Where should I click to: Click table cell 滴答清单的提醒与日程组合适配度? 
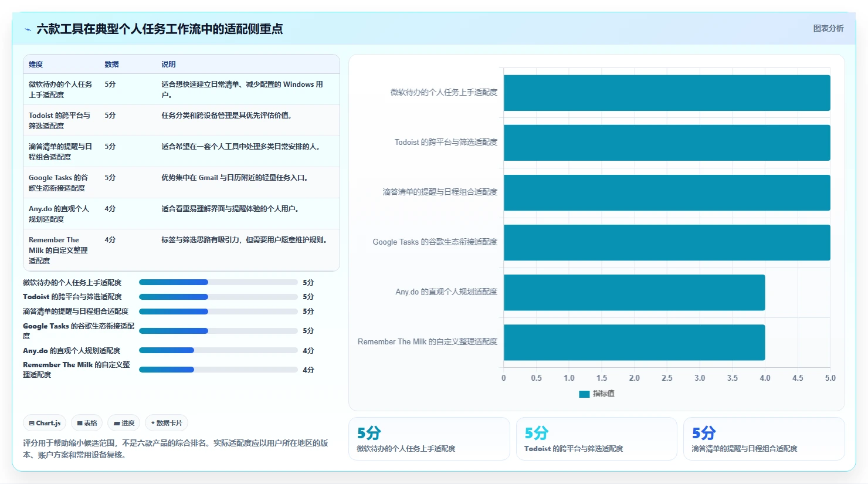(60, 152)
